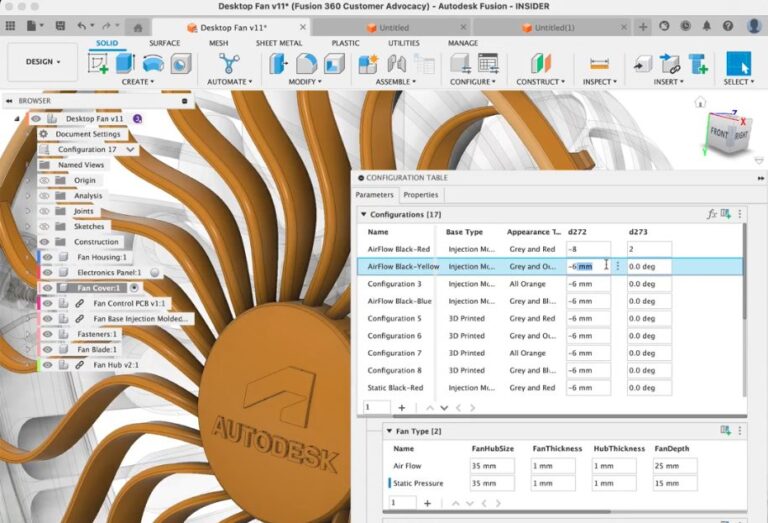Activate the Electronics Panel:1 radio button

155,272
